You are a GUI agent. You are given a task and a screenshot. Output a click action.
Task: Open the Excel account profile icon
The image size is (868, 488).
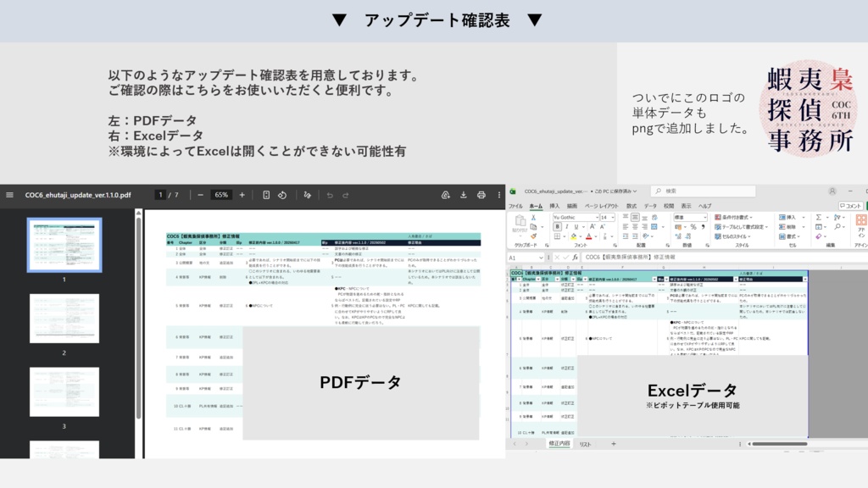[832, 191]
